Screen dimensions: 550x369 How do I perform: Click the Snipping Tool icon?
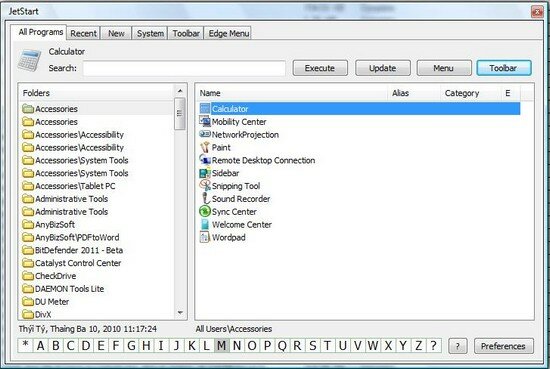tap(204, 186)
